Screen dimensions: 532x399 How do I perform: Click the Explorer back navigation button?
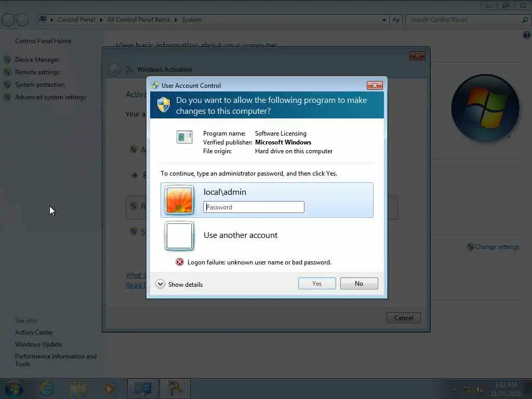point(8,20)
